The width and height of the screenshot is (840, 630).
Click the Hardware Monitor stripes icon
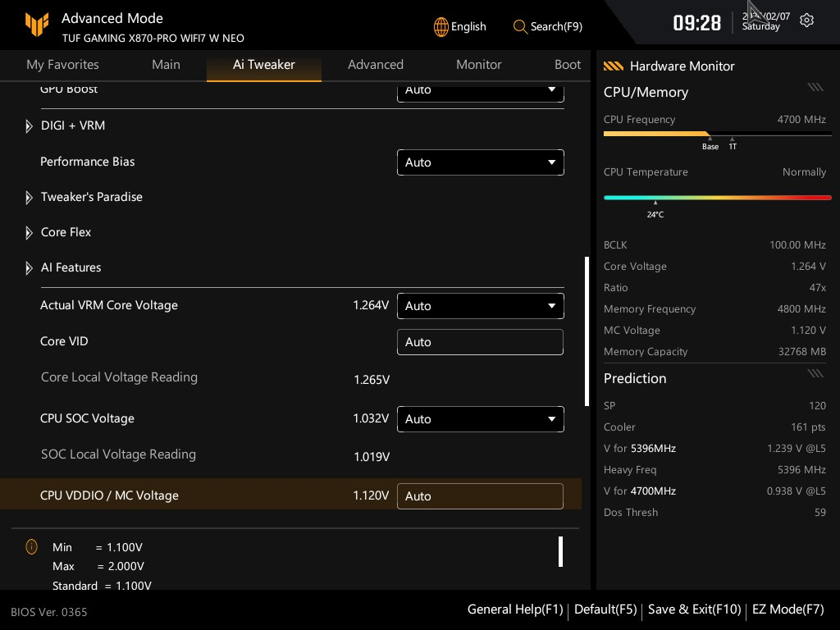(614, 66)
